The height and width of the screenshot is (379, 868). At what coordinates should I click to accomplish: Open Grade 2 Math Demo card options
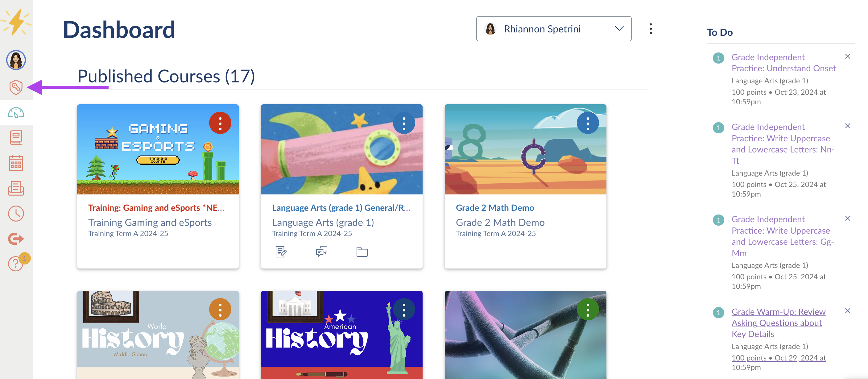pyautogui.click(x=588, y=123)
